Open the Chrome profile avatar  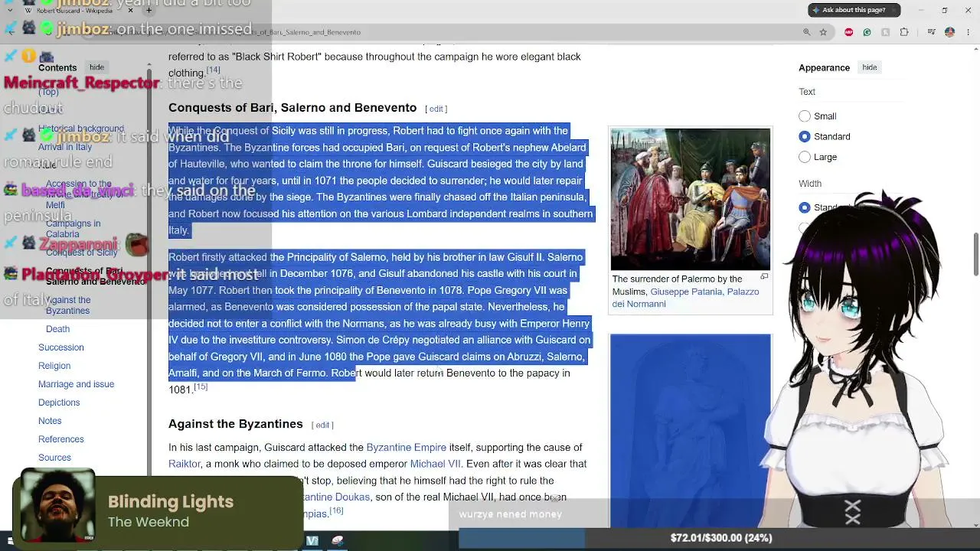click(x=949, y=32)
